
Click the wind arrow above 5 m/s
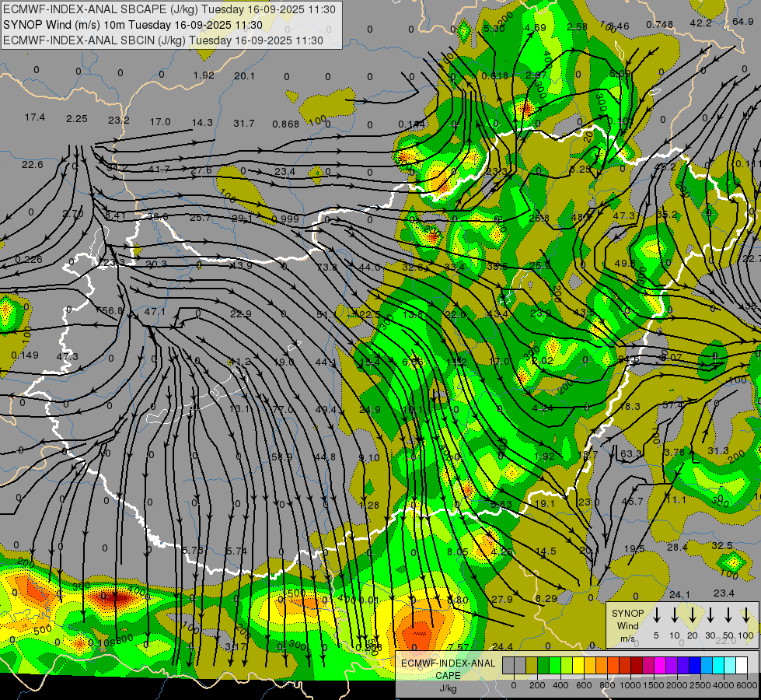[657, 615]
